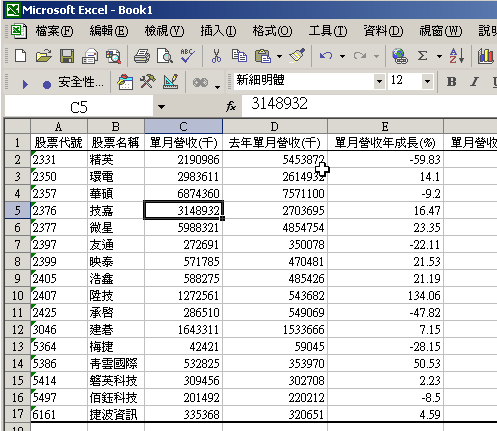Viewport: 497px width, 431px height.
Task: Click the Record Macro circle icon
Action: tap(47, 85)
